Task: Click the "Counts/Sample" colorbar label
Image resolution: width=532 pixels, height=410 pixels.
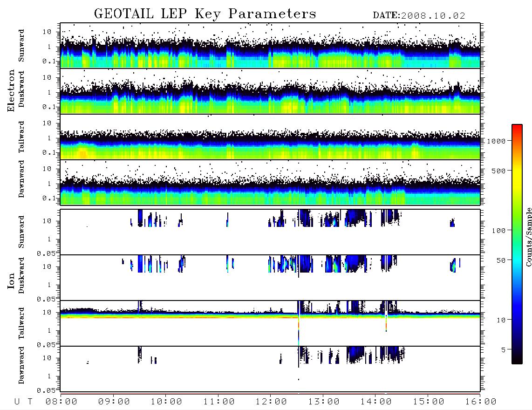Action: [528, 237]
